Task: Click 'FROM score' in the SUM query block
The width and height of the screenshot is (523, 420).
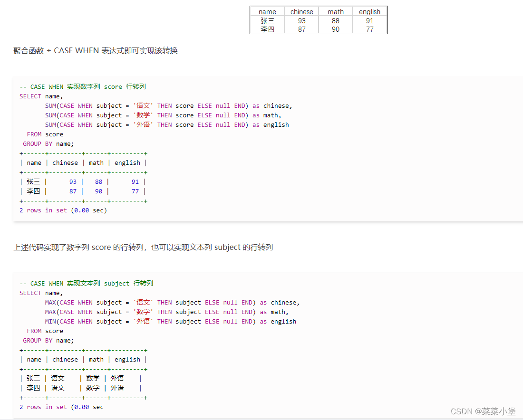Action: [x=45, y=134]
